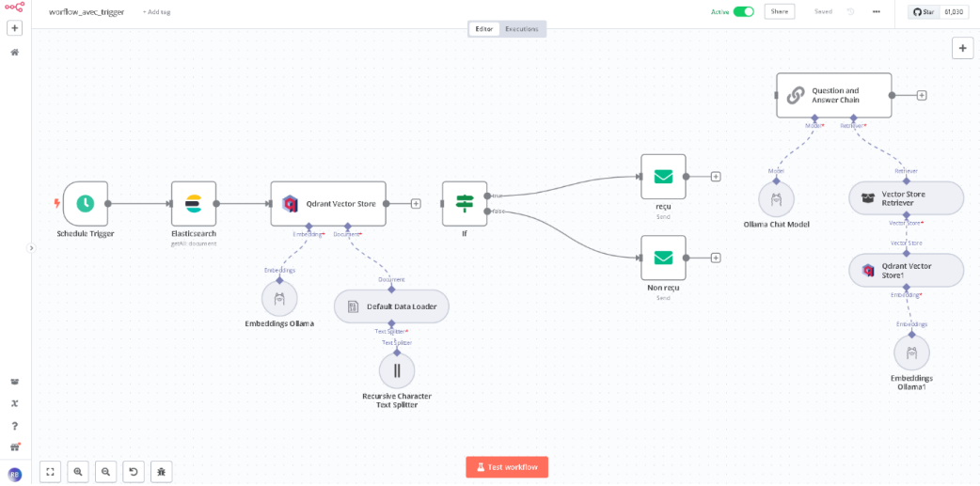Image resolution: width=980 pixels, height=486 pixels.
Task: Expand the left sidebar with the chevron
Action: point(31,248)
